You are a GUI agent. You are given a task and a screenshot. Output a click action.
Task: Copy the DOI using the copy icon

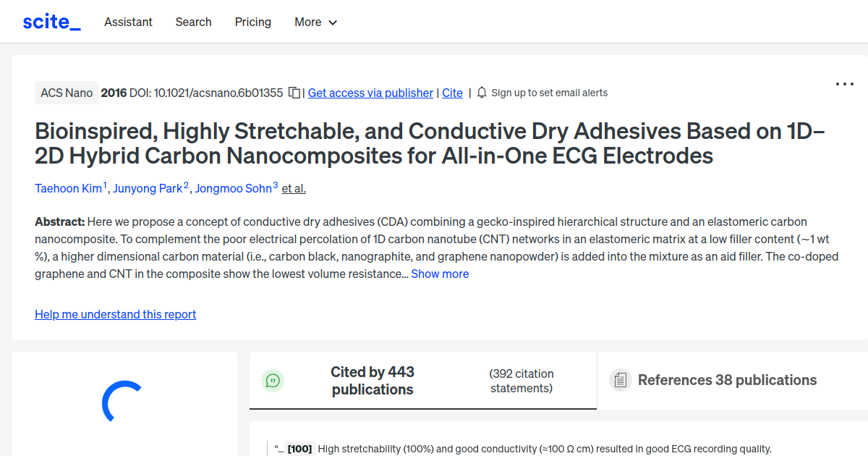pyautogui.click(x=293, y=93)
